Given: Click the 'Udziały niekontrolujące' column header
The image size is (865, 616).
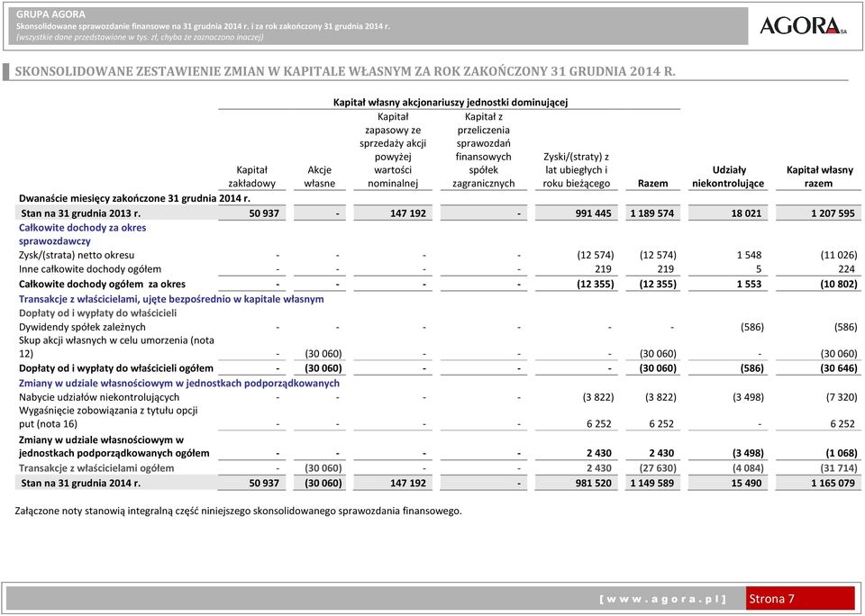Looking at the screenshot, I should (x=728, y=177).
